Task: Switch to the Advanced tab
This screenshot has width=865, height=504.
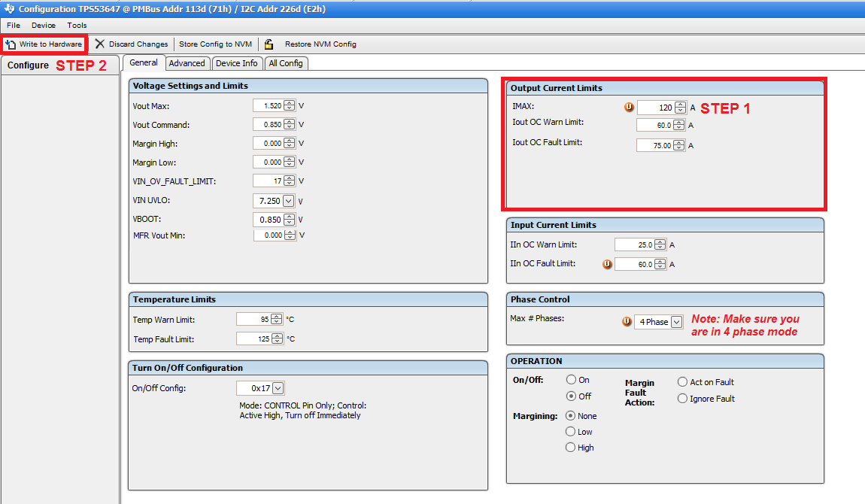Action: [187, 63]
